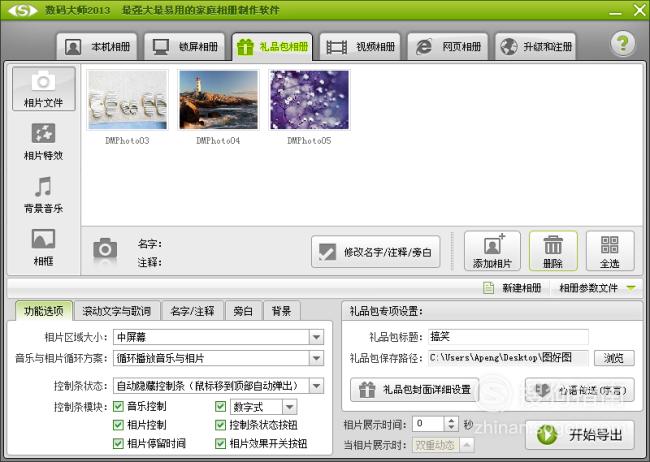Toggle the 音乐控制 checkbox

[118, 406]
